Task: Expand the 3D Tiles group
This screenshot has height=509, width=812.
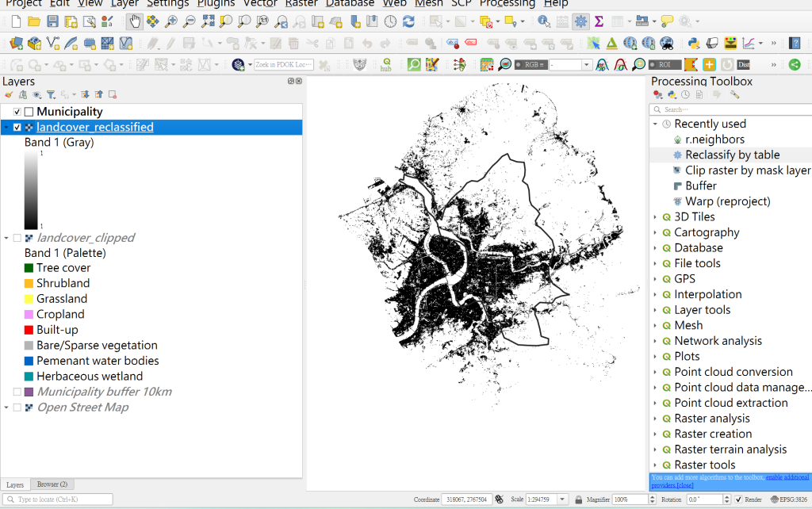Action: tap(655, 217)
